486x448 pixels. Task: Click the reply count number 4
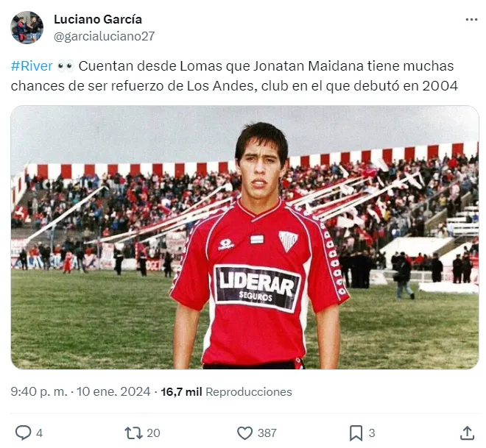click(x=39, y=433)
